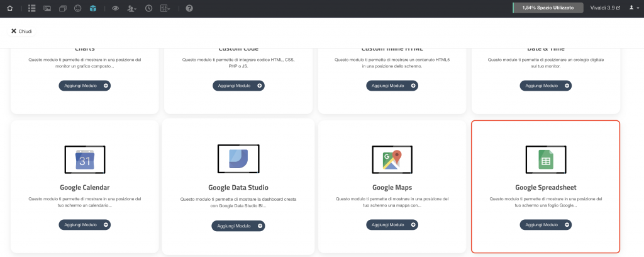The width and height of the screenshot is (644, 257).
Task: Expand the users dropdown in the top bar
Action: [132, 8]
